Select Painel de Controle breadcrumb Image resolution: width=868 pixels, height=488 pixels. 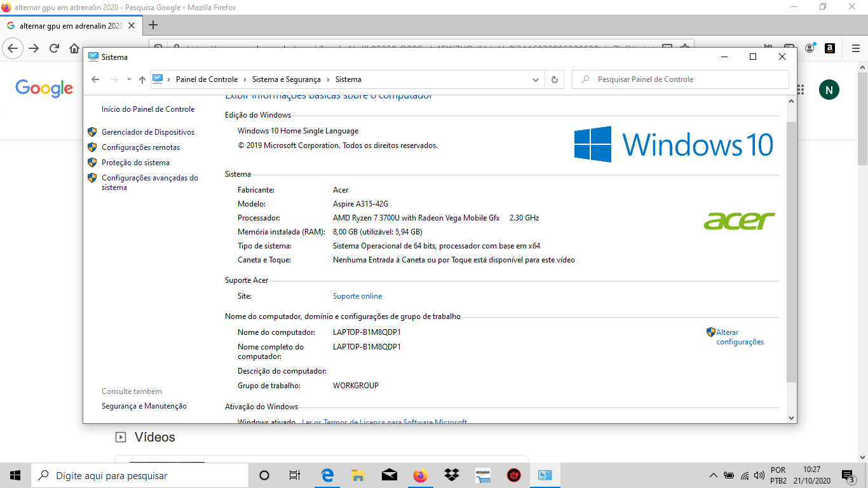click(207, 79)
